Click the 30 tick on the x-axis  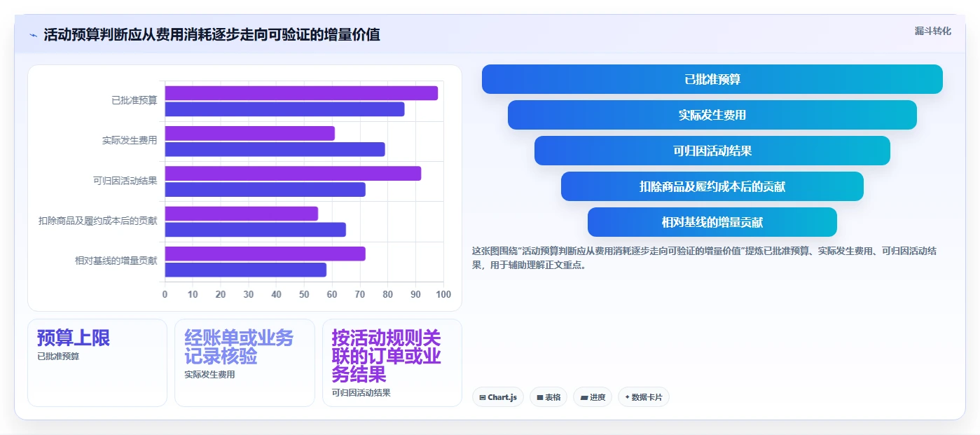[x=249, y=294]
